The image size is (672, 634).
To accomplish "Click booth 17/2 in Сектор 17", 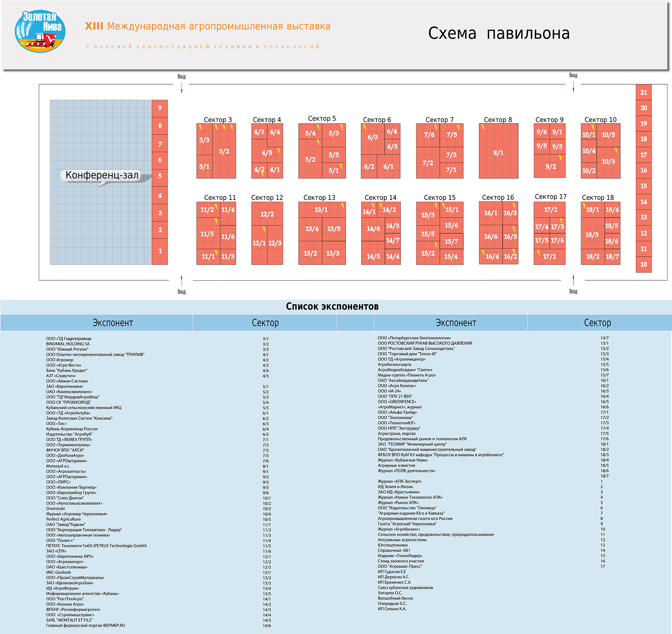I will coord(550,209).
